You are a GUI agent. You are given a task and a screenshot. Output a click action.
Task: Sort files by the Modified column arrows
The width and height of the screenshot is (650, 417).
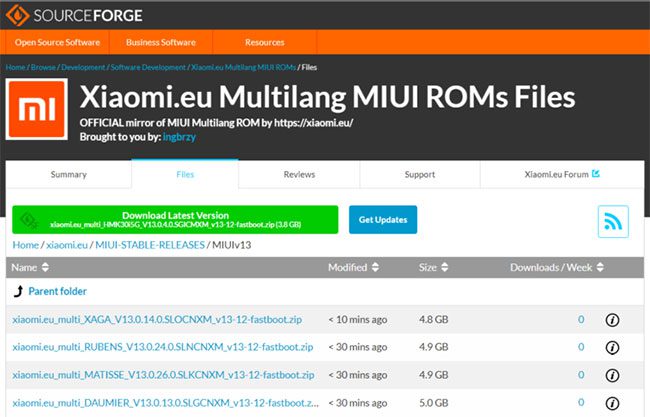pos(375,267)
